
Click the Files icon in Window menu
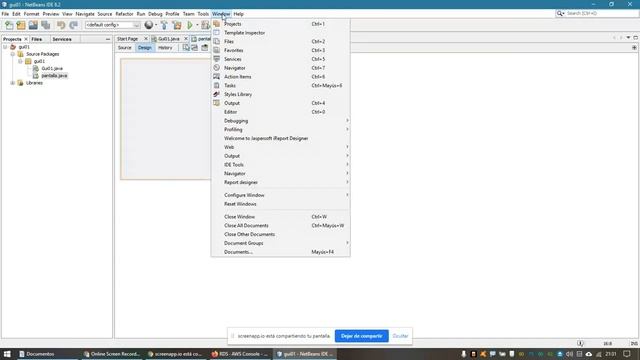pos(217,42)
